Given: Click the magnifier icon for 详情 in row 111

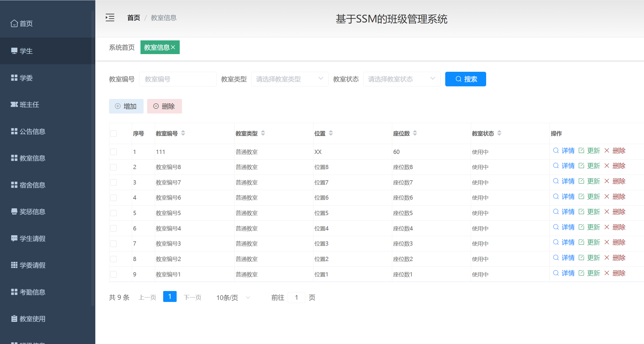Looking at the screenshot, I should [x=556, y=151].
